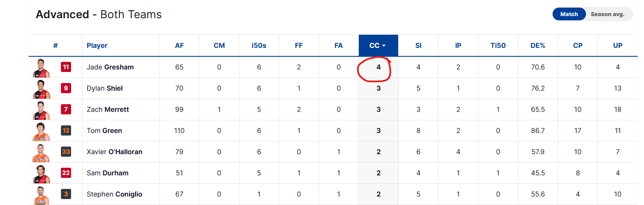644x205 pixels.
Task: Switch to Match stats view
Action: pos(569,14)
